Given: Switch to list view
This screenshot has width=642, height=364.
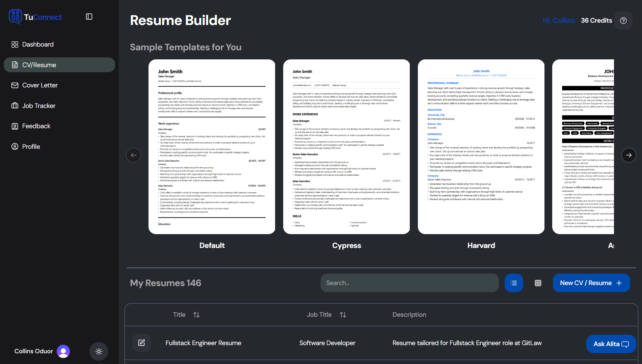Looking at the screenshot, I should coord(513,283).
